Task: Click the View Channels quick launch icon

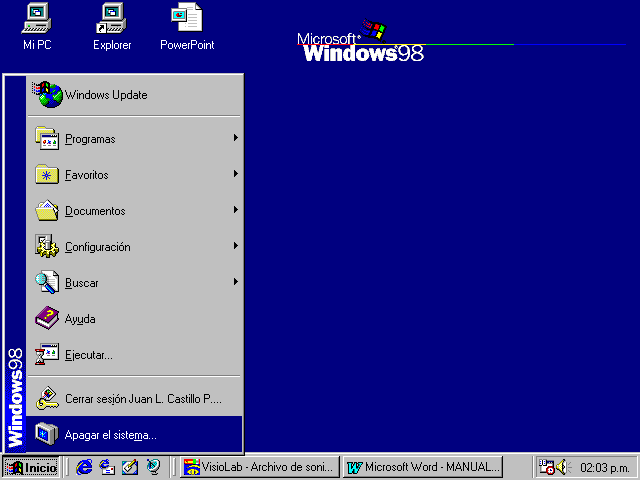Action: (153, 467)
